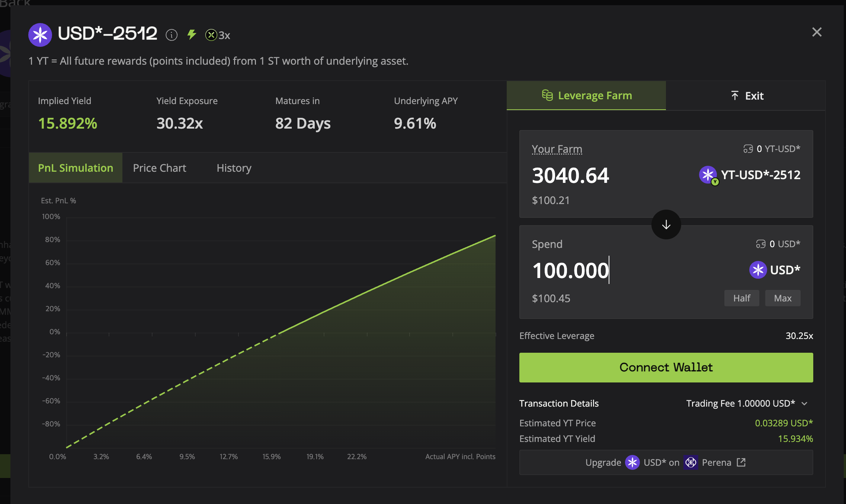Click the 3x points multiplier badge
This screenshot has height=504, width=846.
point(218,35)
